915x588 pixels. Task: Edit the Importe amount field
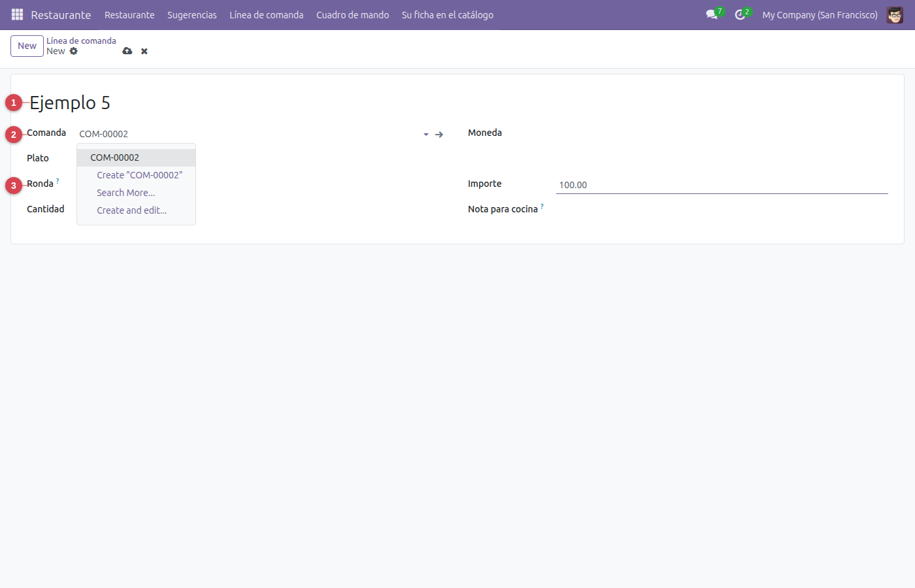[x=722, y=185]
